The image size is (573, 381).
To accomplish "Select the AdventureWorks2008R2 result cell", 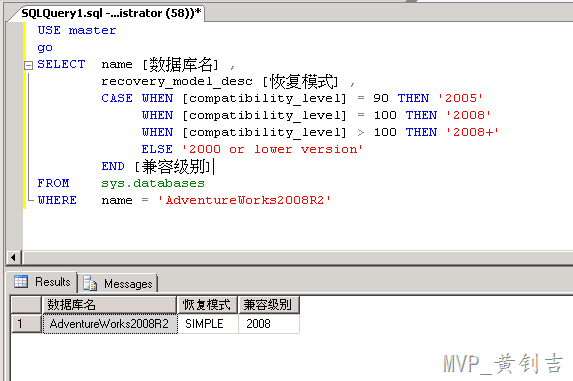I will [x=110, y=324].
